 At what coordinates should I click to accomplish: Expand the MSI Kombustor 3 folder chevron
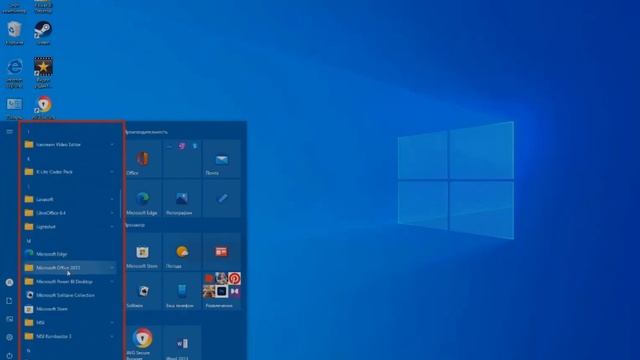[112, 336]
